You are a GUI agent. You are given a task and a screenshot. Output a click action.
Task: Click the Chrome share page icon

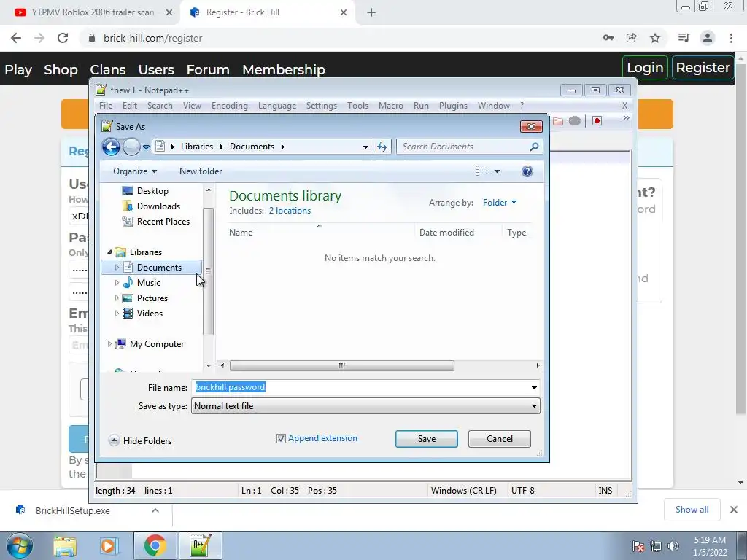point(632,38)
